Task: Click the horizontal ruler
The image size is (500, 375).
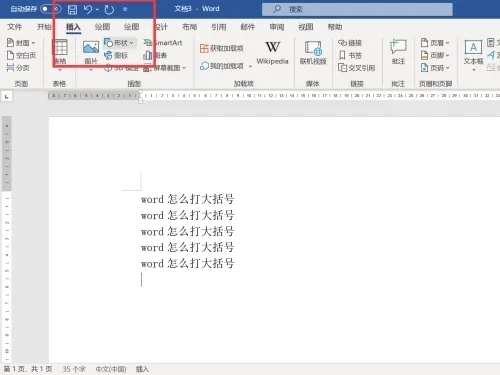Action: pyautogui.click(x=273, y=96)
